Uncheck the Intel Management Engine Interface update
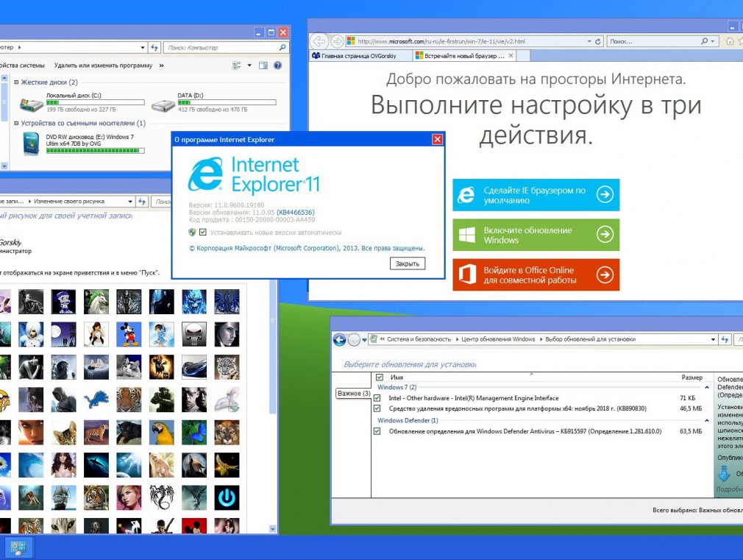Screen dimensions: 743x560 (x=377, y=398)
